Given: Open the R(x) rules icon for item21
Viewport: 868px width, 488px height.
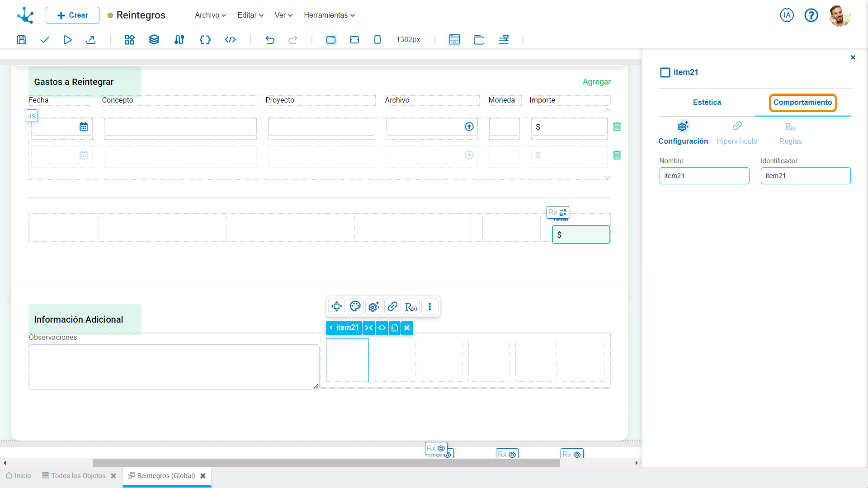Looking at the screenshot, I should [x=411, y=307].
